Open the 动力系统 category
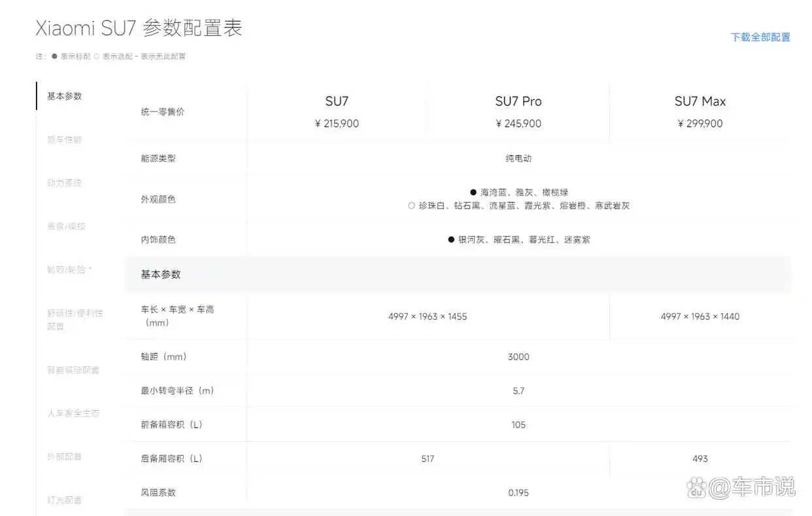The width and height of the screenshot is (812, 516). tap(63, 183)
